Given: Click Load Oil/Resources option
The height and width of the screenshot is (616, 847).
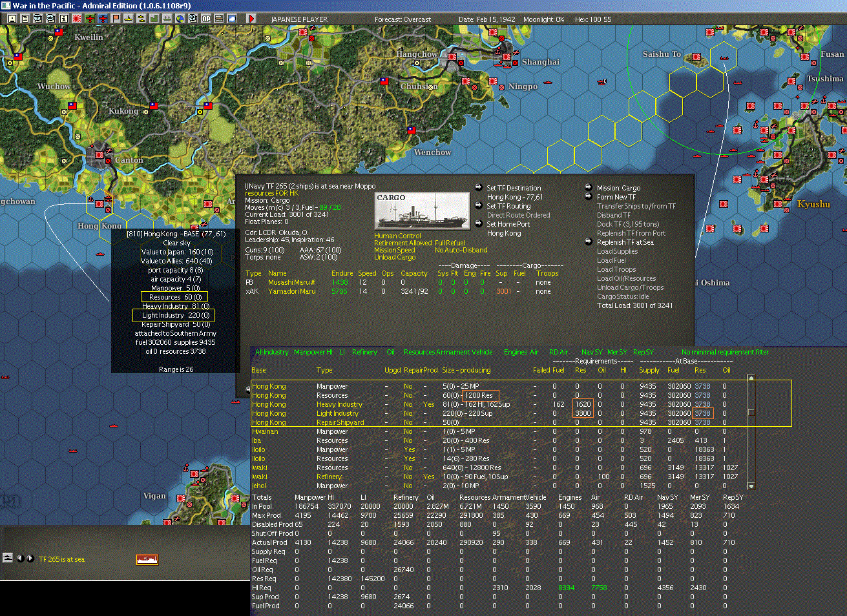Looking at the screenshot, I should tap(626, 278).
